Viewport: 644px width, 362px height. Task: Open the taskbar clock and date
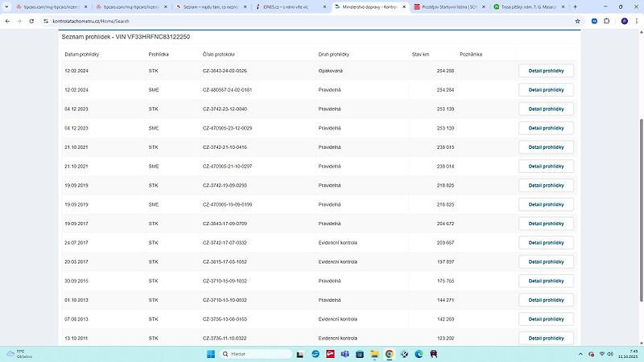click(628, 354)
